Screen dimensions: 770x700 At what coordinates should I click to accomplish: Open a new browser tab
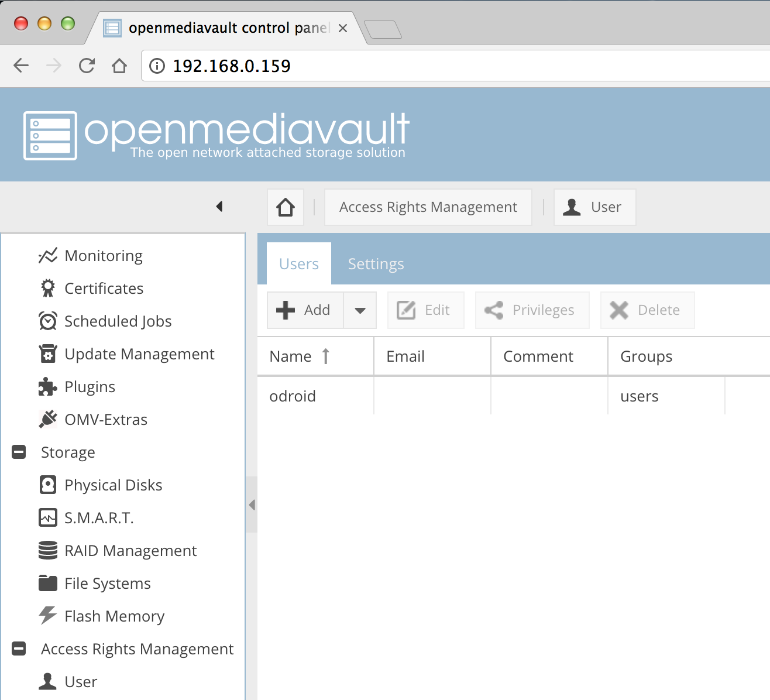383,29
